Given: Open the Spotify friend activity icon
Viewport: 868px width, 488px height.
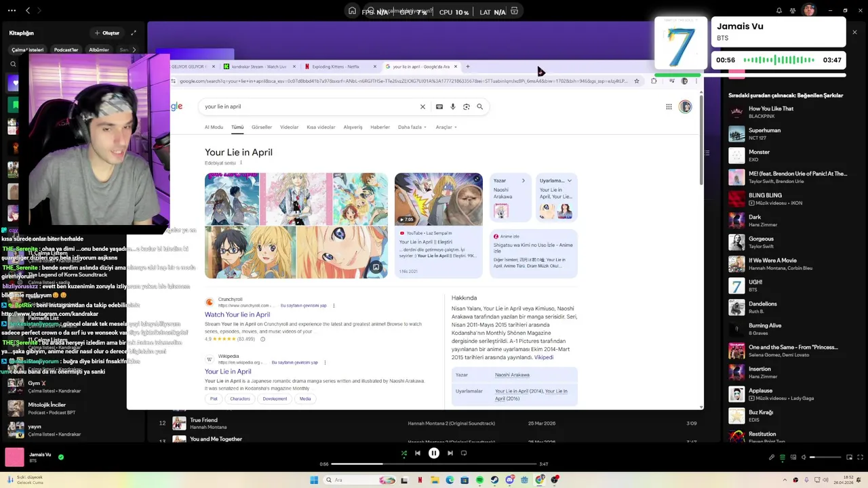Looking at the screenshot, I should coord(792,11).
